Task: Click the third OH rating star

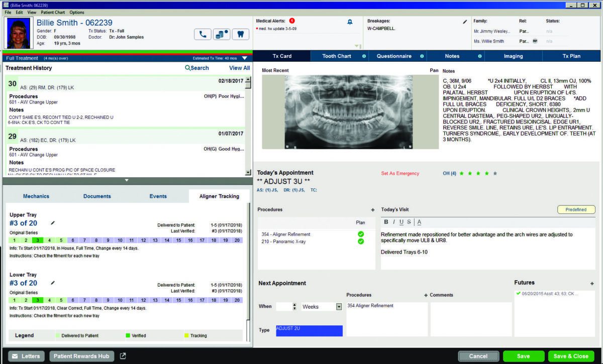Action: tap(478, 173)
